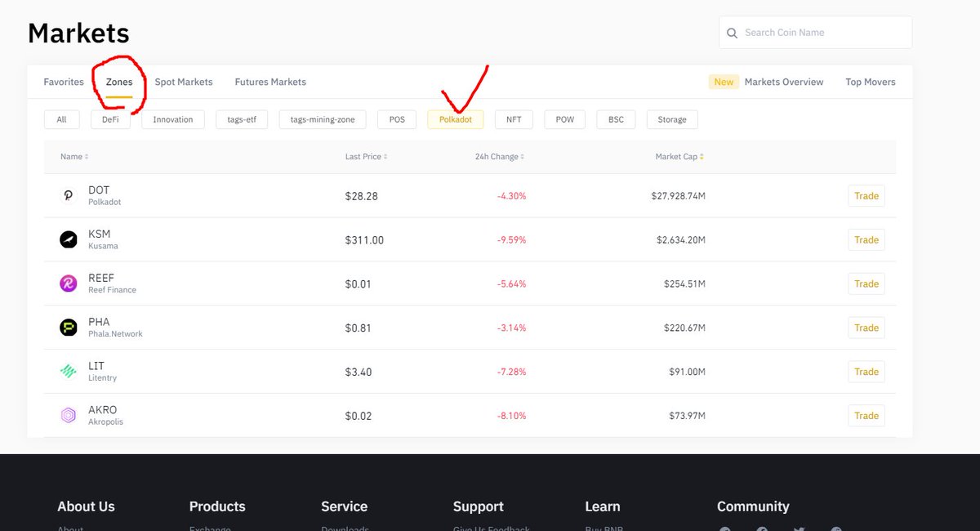Click the Polkadot DOT coin logo

68,196
